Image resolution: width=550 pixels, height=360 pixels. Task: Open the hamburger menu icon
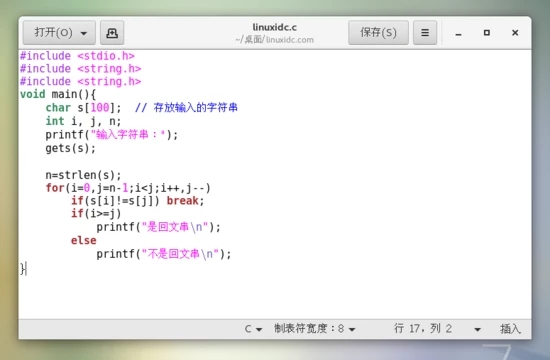[x=425, y=33]
